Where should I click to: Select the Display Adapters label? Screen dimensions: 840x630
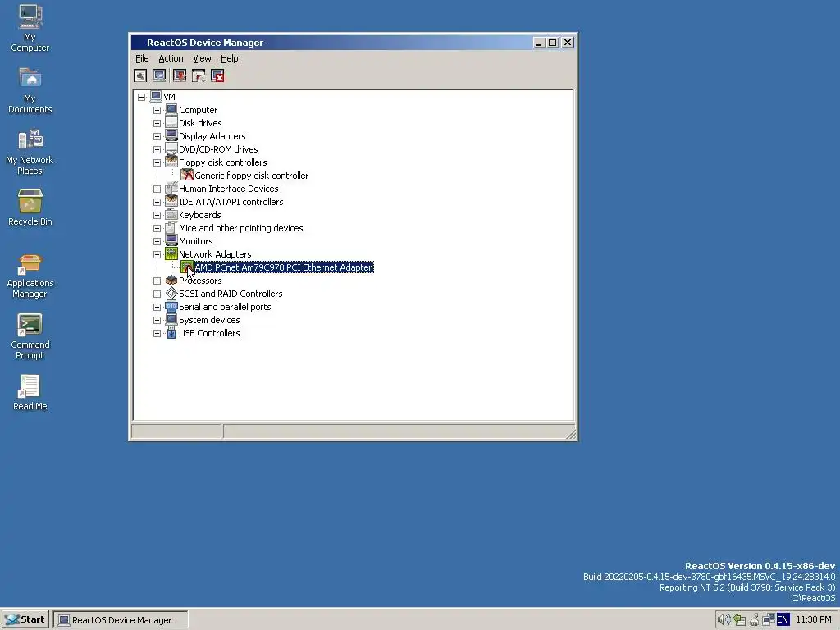pos(212,136)
